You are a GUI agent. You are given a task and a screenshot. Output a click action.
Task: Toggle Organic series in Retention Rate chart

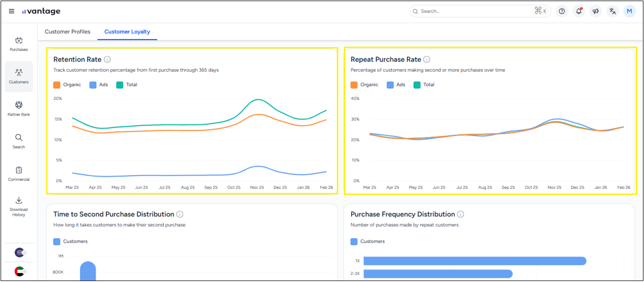67,85
